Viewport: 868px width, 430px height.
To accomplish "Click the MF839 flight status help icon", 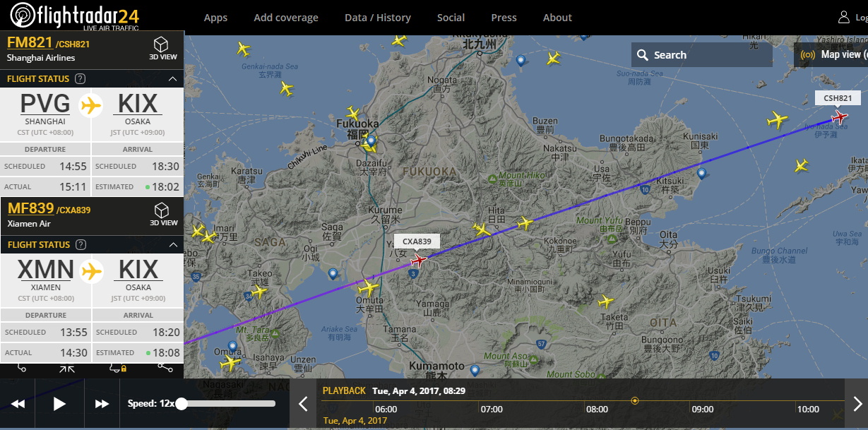I will 81,245.
